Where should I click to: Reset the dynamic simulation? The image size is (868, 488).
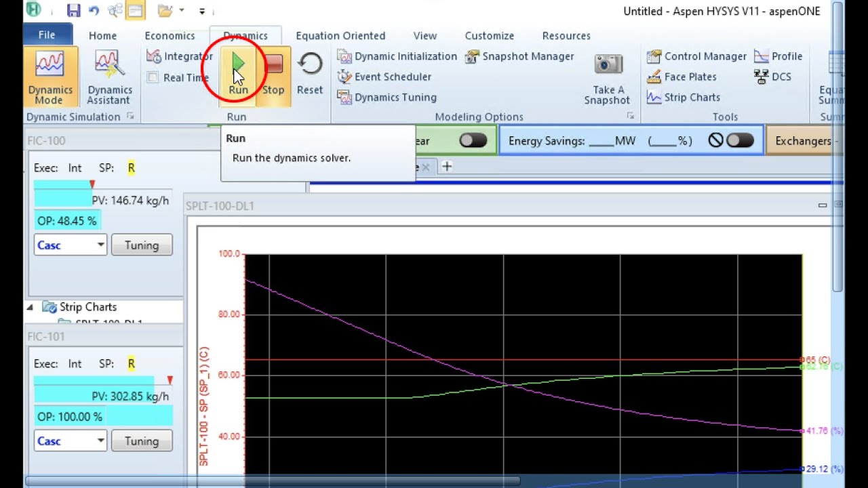(x=310, y=75)
